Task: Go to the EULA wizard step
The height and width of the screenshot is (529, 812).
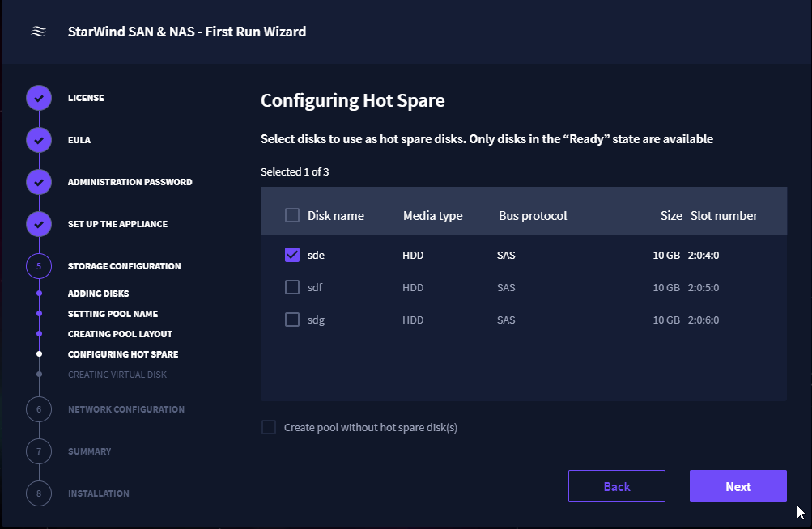Action: (79, 140)
